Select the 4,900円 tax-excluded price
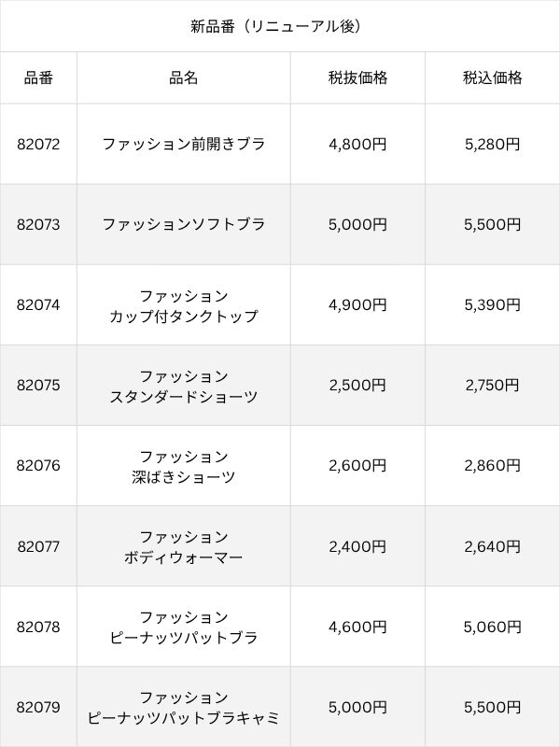Image resolution: width=560 pixels, height=747 pixels. 357,305
